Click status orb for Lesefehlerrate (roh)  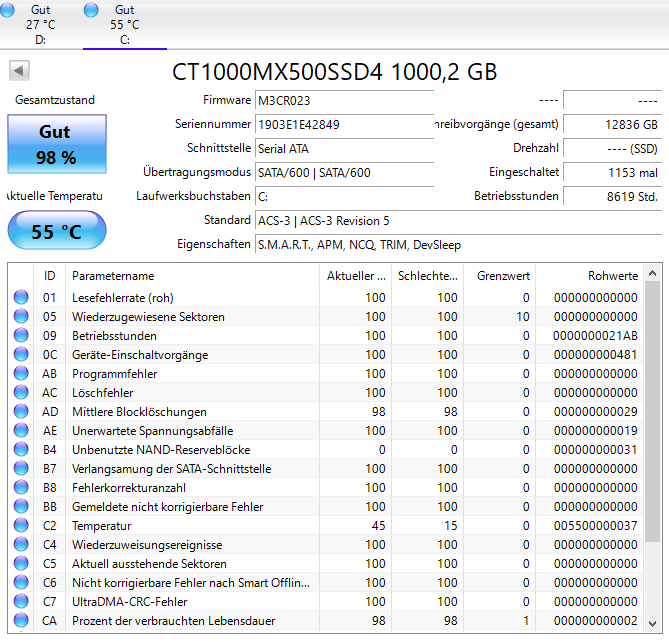click(x=21, y=297)
